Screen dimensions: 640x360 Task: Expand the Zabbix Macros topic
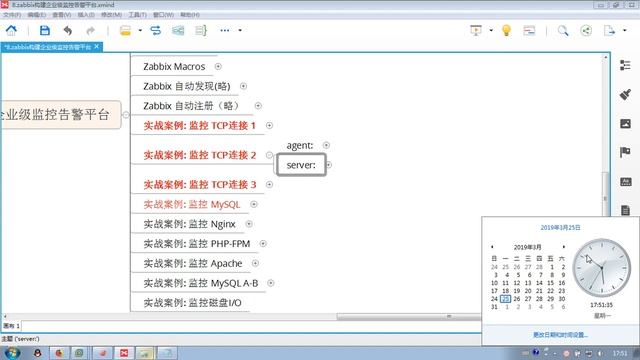coord(218,66)
